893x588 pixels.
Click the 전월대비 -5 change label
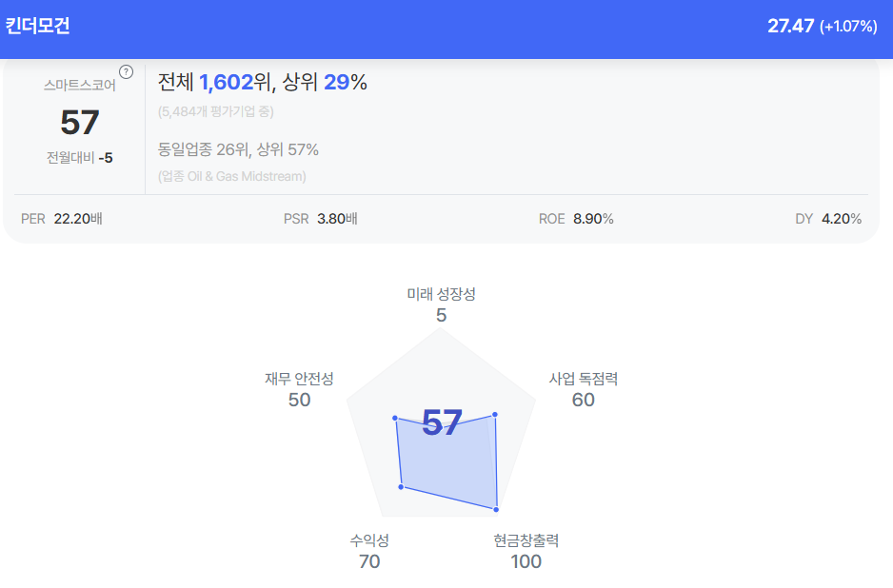tap(80, 157)
